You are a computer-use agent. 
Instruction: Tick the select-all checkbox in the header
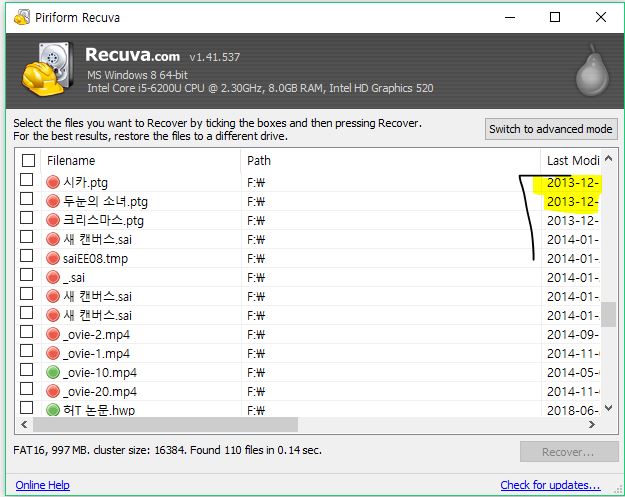[28, 160]
